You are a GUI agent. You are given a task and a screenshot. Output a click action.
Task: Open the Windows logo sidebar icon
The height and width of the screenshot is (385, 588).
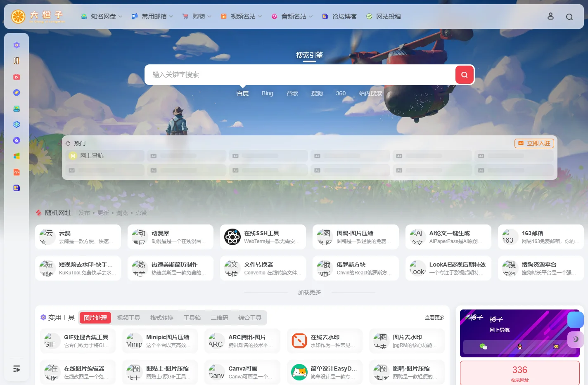pyautogui.click(x=17, y=156)
